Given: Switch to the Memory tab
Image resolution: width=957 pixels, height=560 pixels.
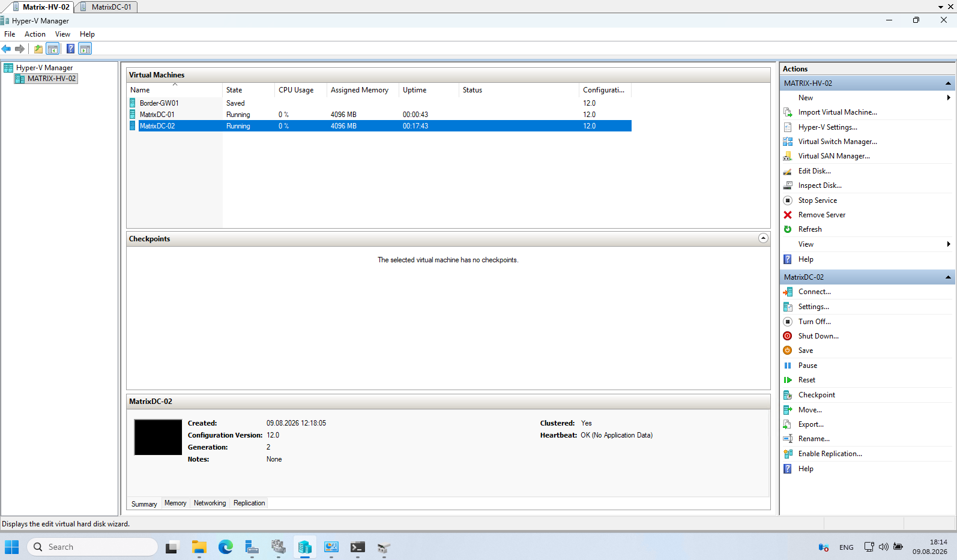Looking at the screenshot, I should [175, 503].
